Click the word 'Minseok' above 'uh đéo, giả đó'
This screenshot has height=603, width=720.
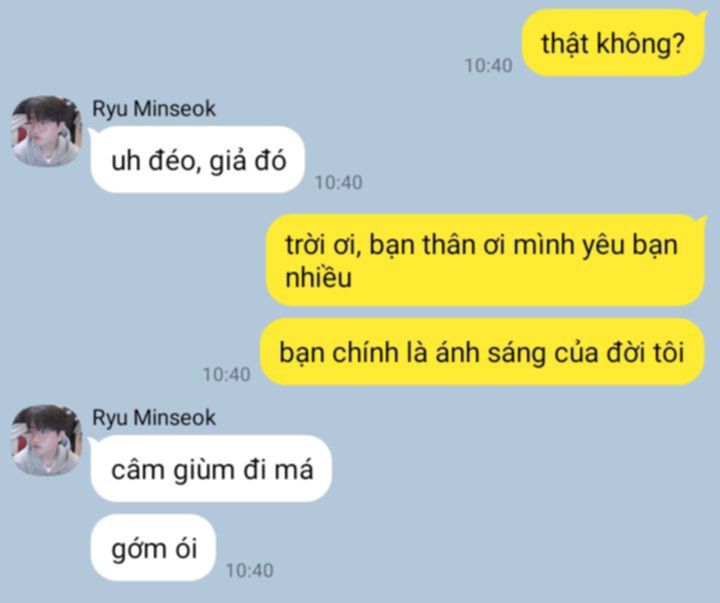click(174, 109)
